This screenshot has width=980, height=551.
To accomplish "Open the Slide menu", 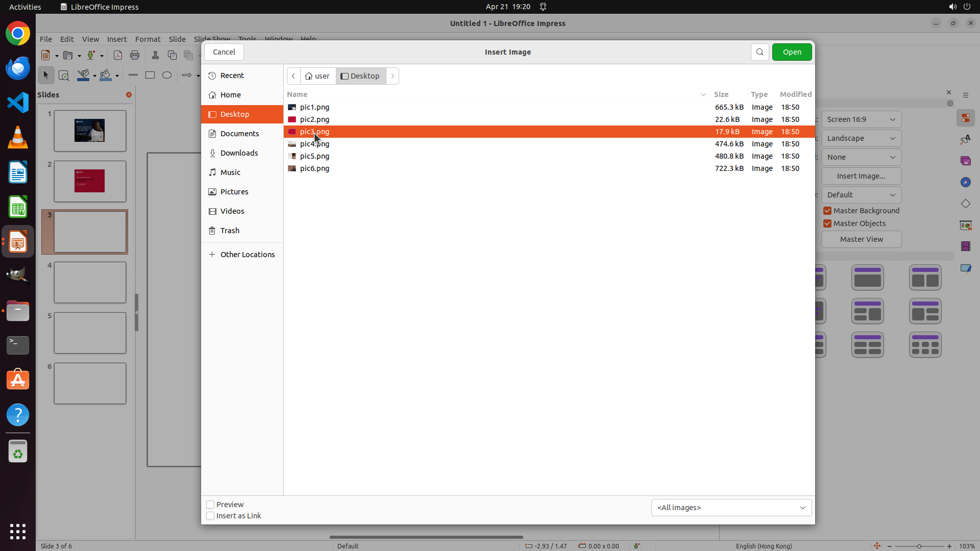I will tap(177, 39).
